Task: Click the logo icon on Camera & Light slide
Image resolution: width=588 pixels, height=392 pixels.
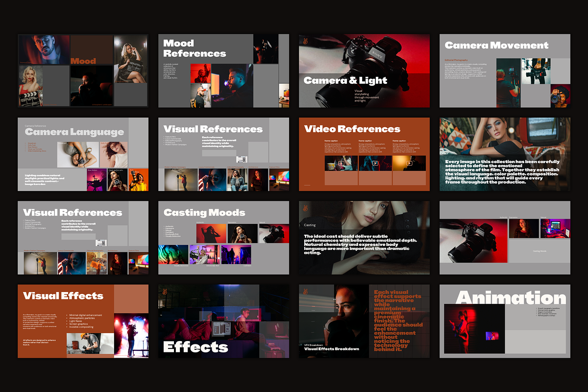Action: coord(305,42)
